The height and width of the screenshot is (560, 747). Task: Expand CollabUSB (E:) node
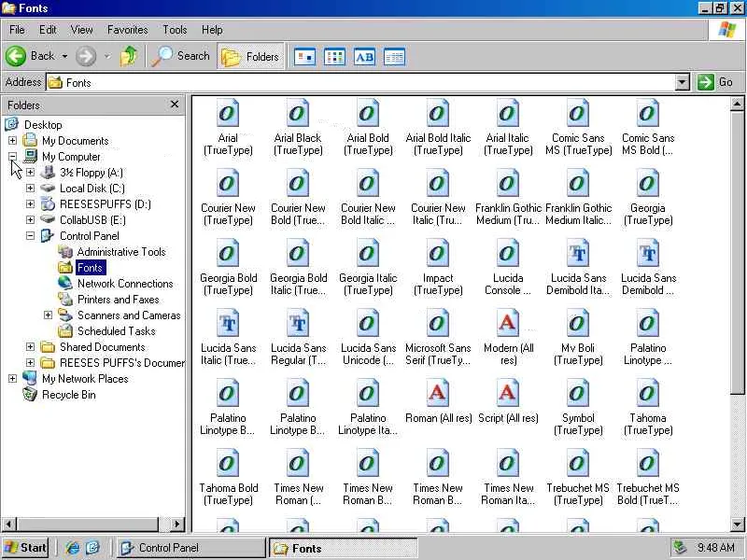30,219
